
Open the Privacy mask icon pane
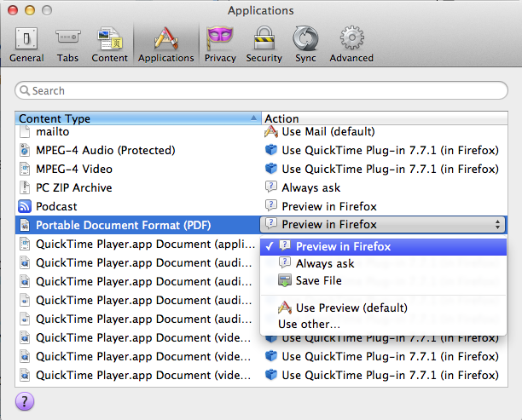click(x=220, y=44)
